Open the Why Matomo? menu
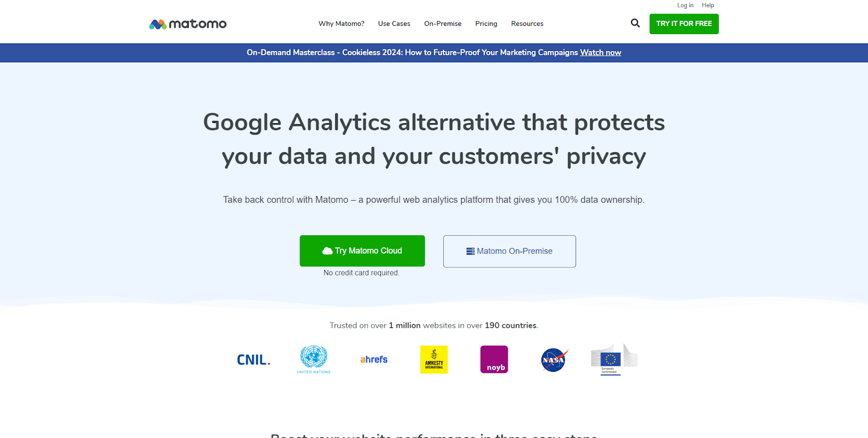The height and width of the screenshot is (438, 868). 341,24
